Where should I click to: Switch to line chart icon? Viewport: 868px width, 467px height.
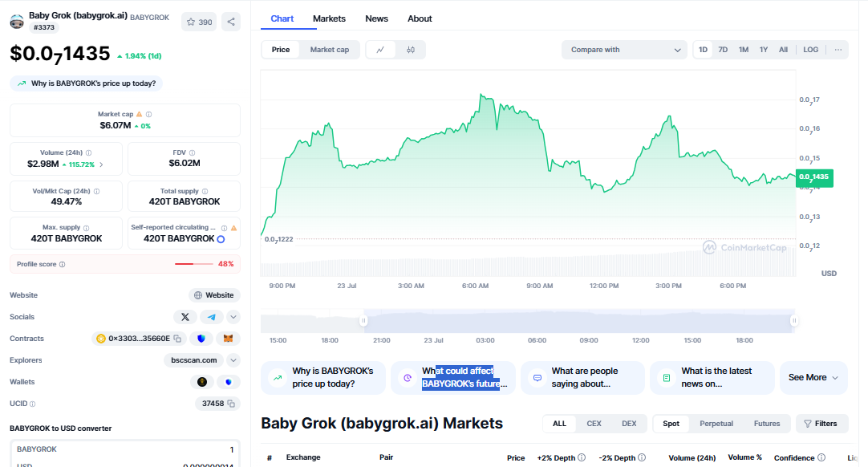pos(380,50)
